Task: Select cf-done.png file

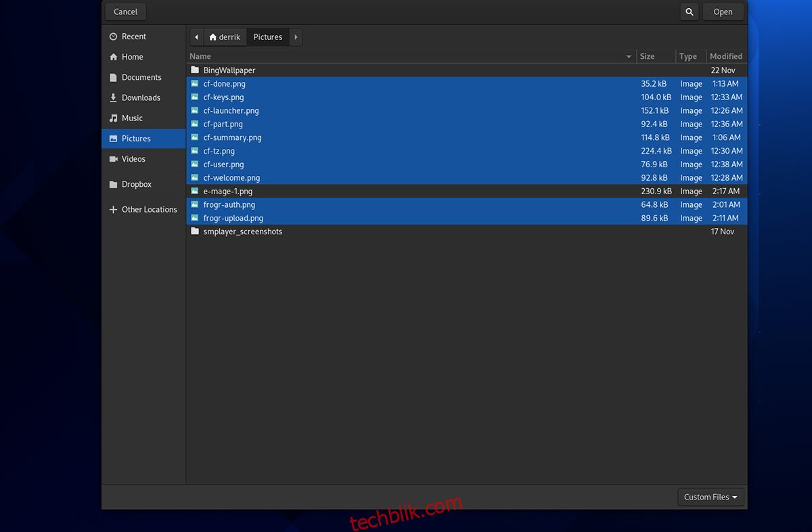Action: tap(467, 84)
